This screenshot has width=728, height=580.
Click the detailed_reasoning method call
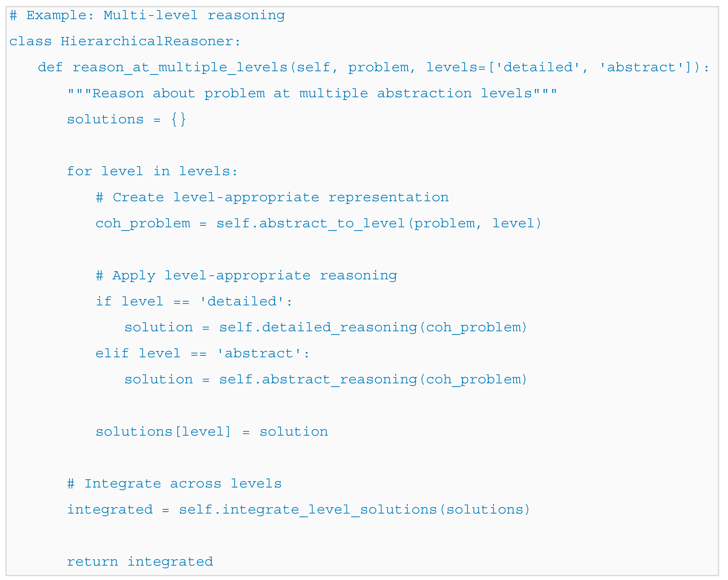coord(339,327)
